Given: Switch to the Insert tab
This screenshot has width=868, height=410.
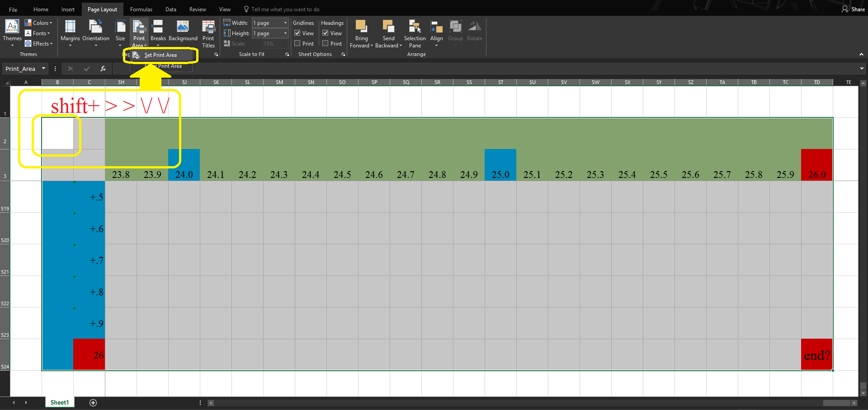Looking at the screenshot, I should click(68, 9).
